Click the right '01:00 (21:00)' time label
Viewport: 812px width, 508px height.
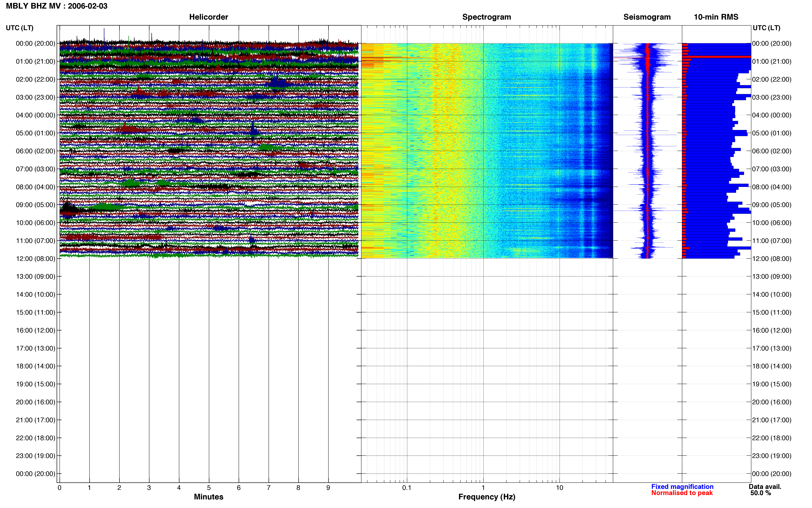coord(772,61)
